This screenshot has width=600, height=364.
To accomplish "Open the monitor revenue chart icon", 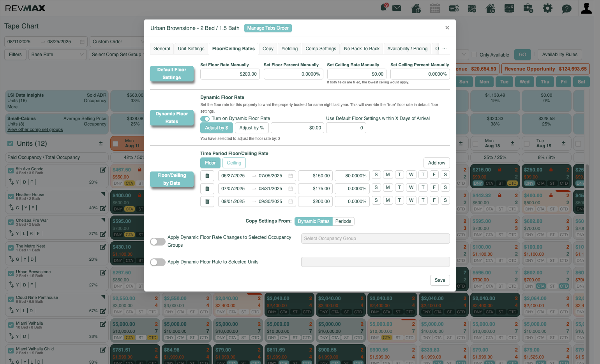I will pos(509,8).
